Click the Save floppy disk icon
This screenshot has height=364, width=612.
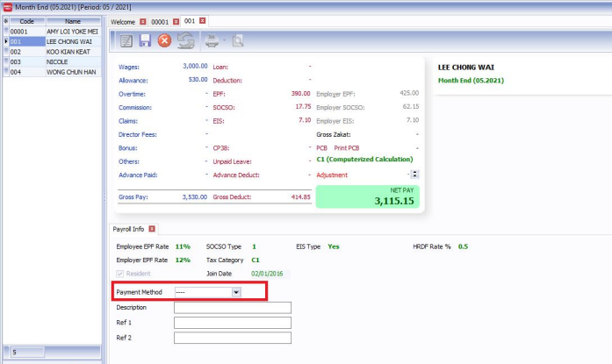145,41
